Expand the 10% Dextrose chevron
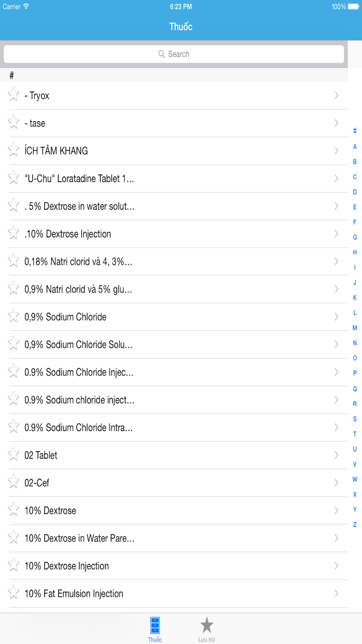Image resolution: width=362 pixels, height=644 pixels. click(x=336, y=510)
